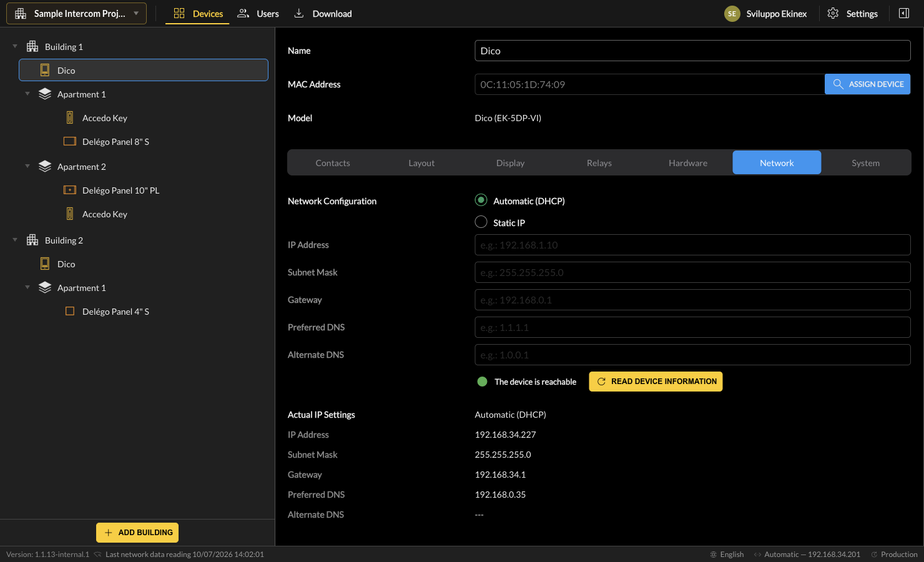Select Dico device under Building 1
The width and height of the screenshot is (924, 562).
click(144, 70)
